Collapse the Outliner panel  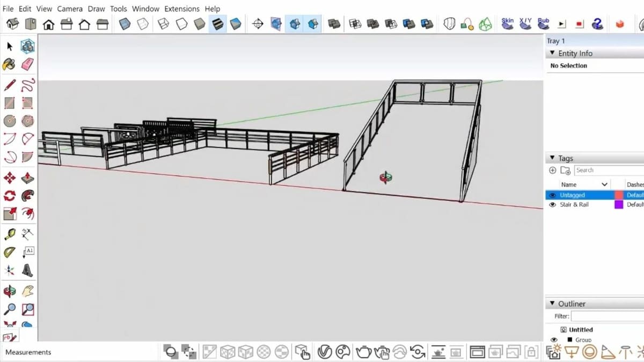tap(552, 304)
